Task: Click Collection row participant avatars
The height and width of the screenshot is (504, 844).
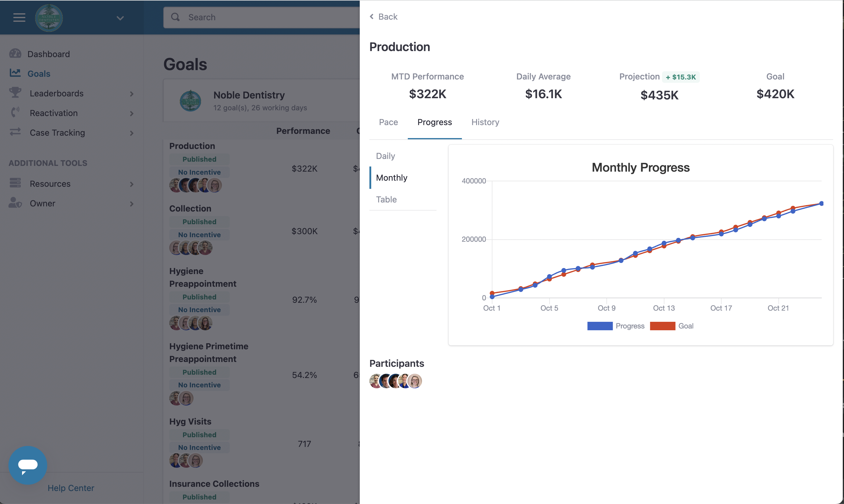Action: [x=191, y=248]
